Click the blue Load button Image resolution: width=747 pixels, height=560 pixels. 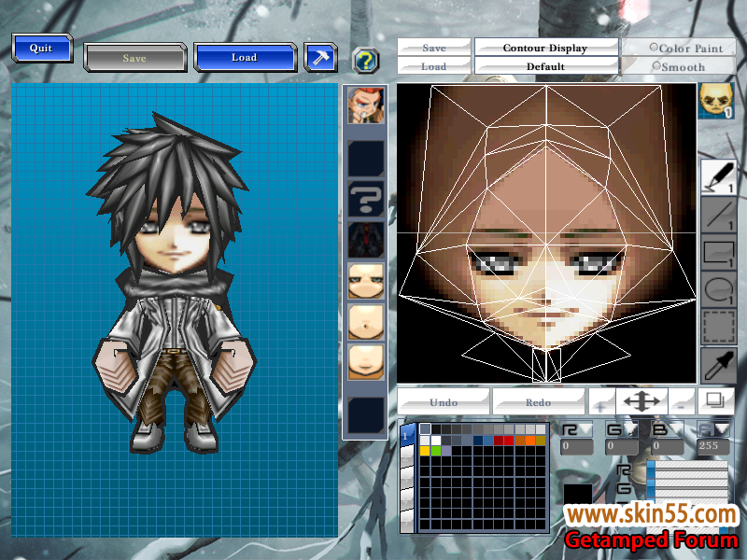point(246,57)
